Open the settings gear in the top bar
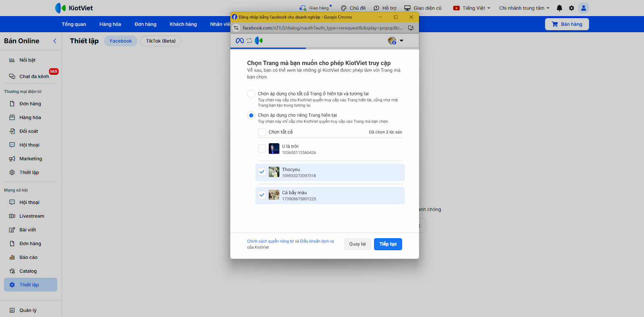The height and width of the screenshot is (317, 644). tap(572, 8)
